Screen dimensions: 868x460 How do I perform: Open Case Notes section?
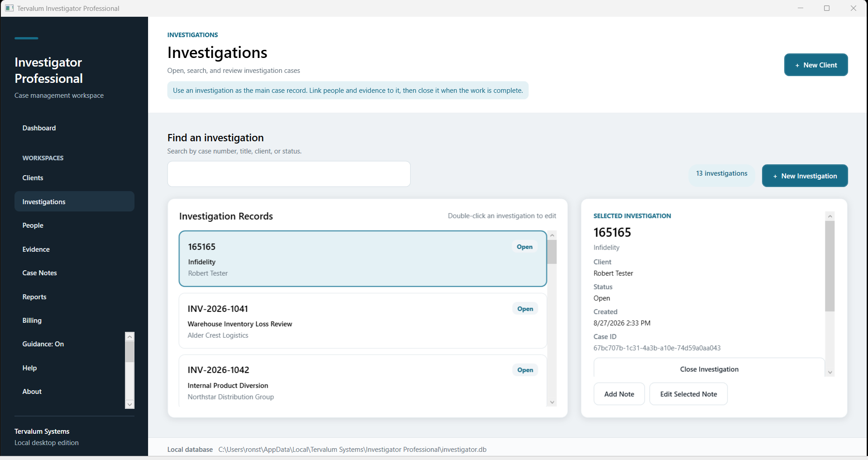tap(74, 273)
